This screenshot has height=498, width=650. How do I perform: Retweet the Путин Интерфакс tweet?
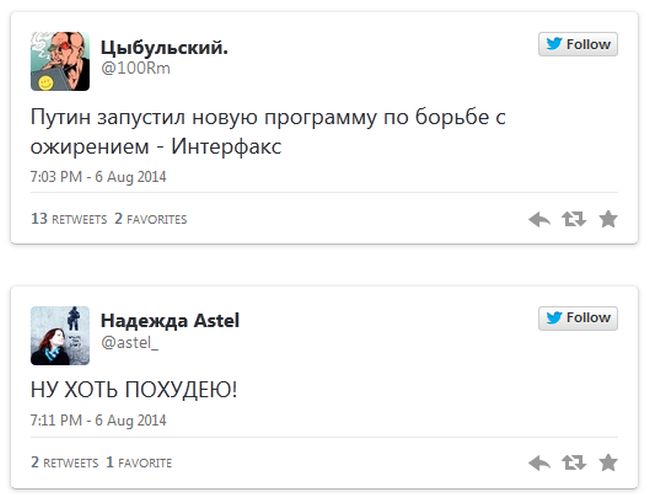[573, 219]
